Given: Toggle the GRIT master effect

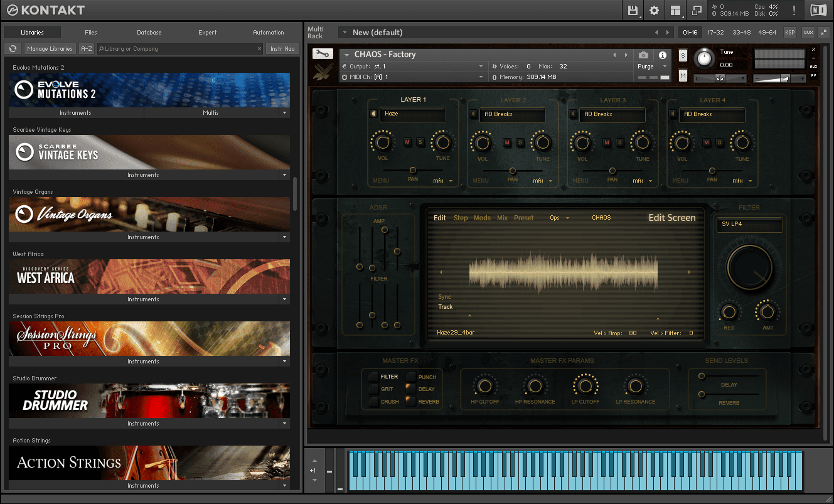Looking at the screenshot, I should point(373,389).
